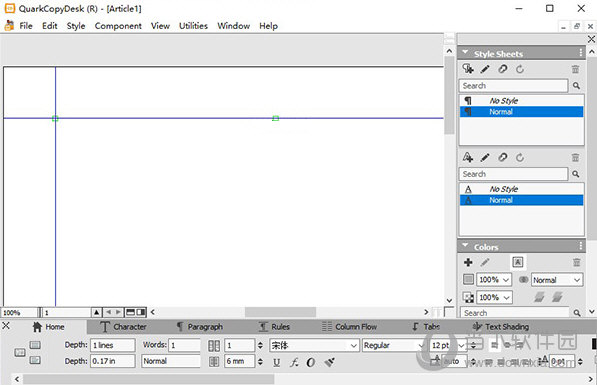Toggle the frame color icon in Colors panel
Viewport: 597px width, 385px height.
pyautogui.click(x=468, y=280)
